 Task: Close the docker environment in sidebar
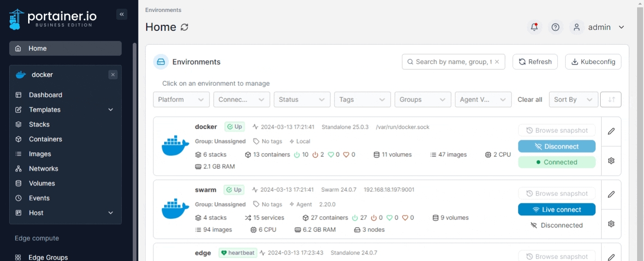(x=113, y=75)
